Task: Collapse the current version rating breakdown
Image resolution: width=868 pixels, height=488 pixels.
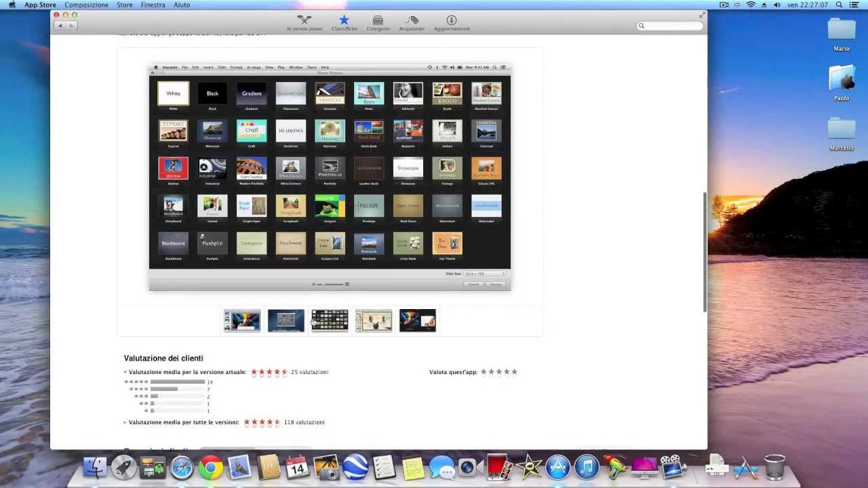Action: (125, 372)
